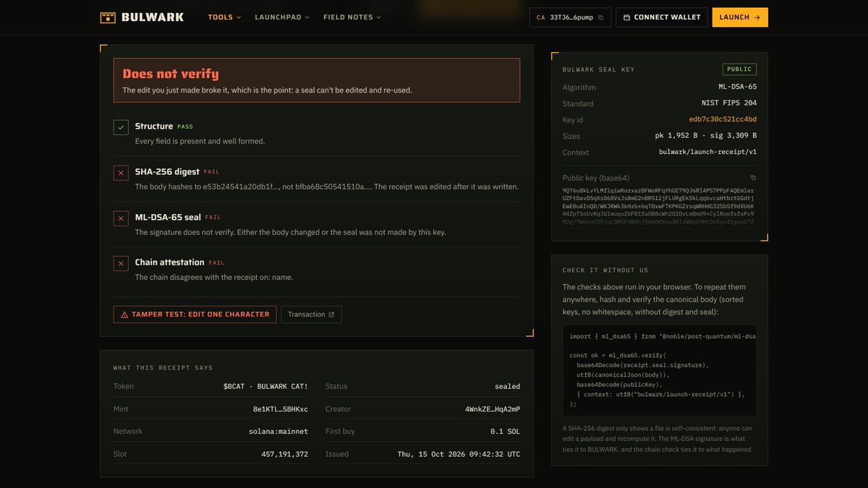
Task: Click the "What this receipt says" heading
Action: click(x=163, y=368)
